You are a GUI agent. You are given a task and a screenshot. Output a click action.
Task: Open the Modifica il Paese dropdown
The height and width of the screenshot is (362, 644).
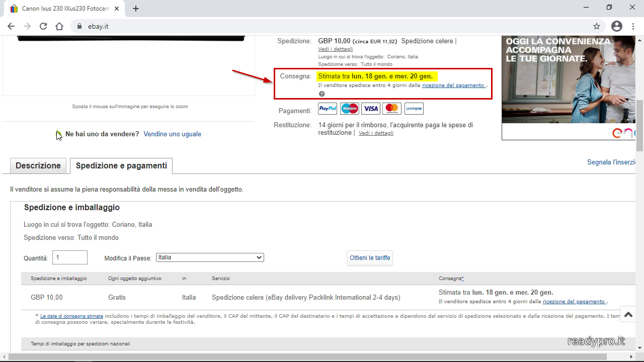210,257
